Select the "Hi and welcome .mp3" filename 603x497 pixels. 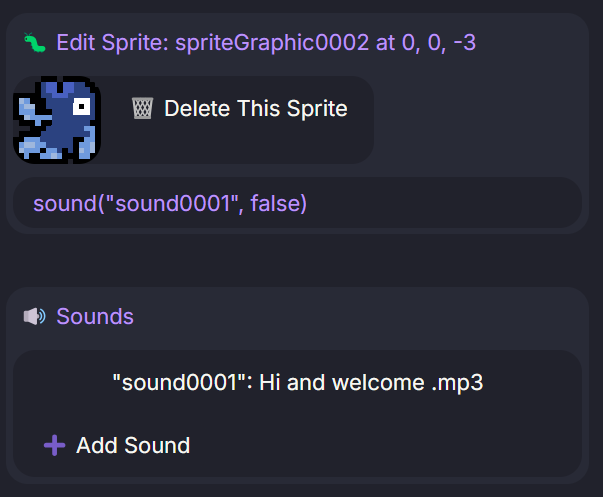pos(371,382)
